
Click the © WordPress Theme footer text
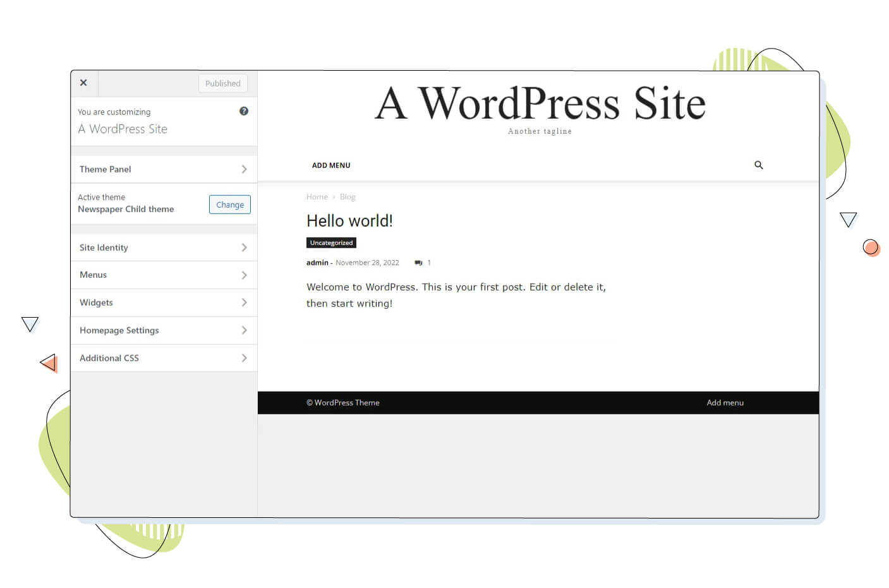point(343,402)
